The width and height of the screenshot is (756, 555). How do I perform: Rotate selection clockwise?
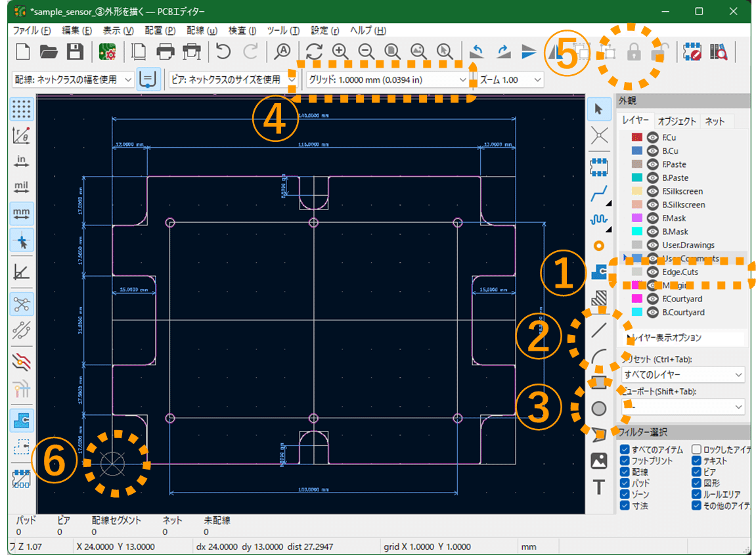click(x=503, y=51)
